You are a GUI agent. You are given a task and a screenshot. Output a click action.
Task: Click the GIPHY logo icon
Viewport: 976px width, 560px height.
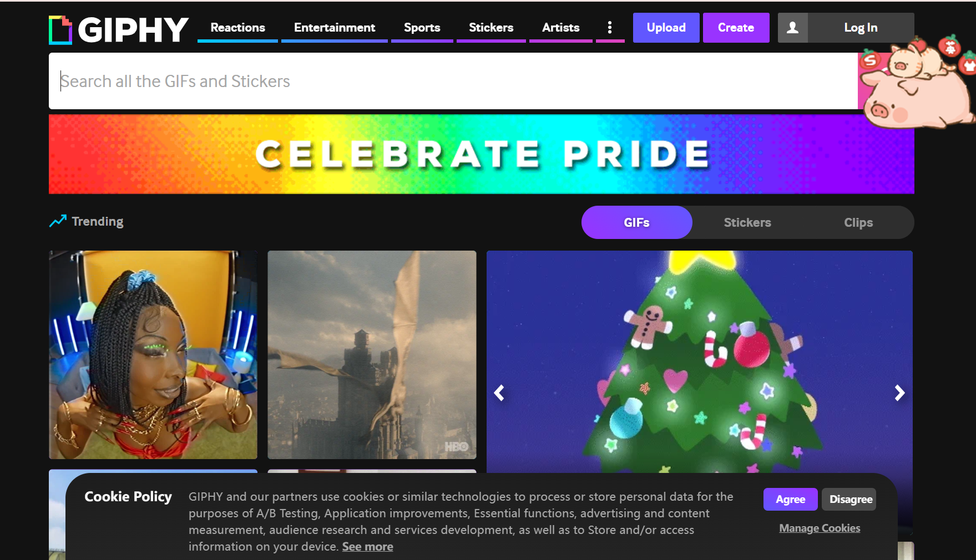pyautogui.click(x=60, y=30)
